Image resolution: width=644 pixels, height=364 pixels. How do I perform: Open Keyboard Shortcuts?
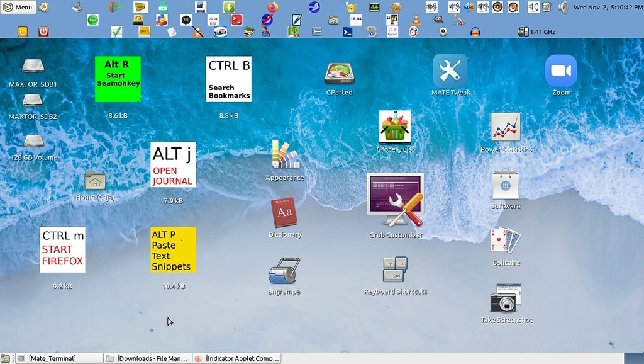coord(395,270)
